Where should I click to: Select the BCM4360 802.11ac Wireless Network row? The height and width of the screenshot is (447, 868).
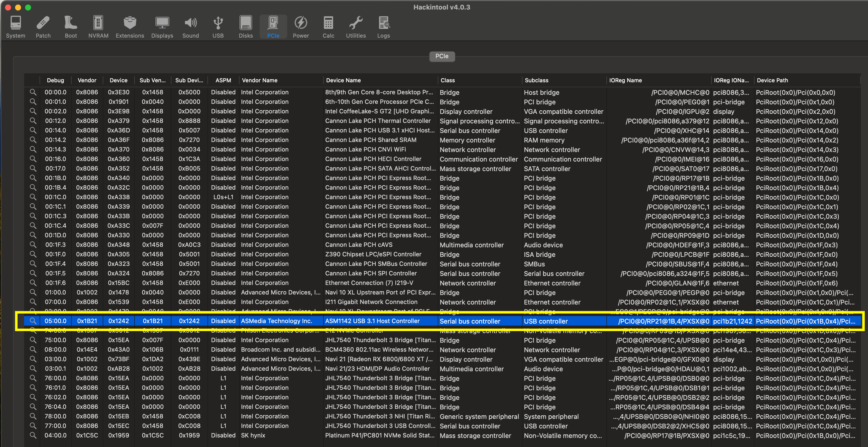[x=442, y=349]
